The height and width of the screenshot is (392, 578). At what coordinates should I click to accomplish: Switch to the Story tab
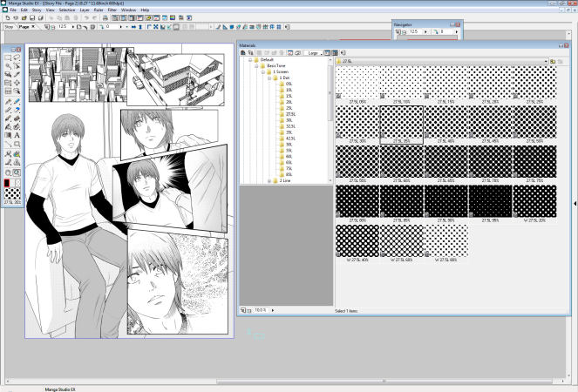(x=9, y=27)
